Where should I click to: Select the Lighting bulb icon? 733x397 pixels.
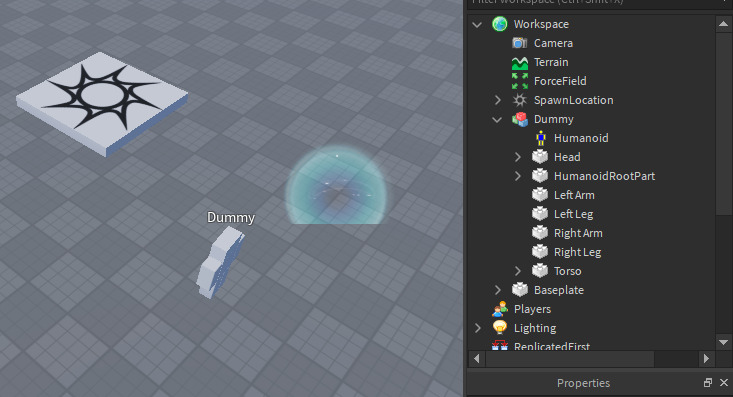500,327
